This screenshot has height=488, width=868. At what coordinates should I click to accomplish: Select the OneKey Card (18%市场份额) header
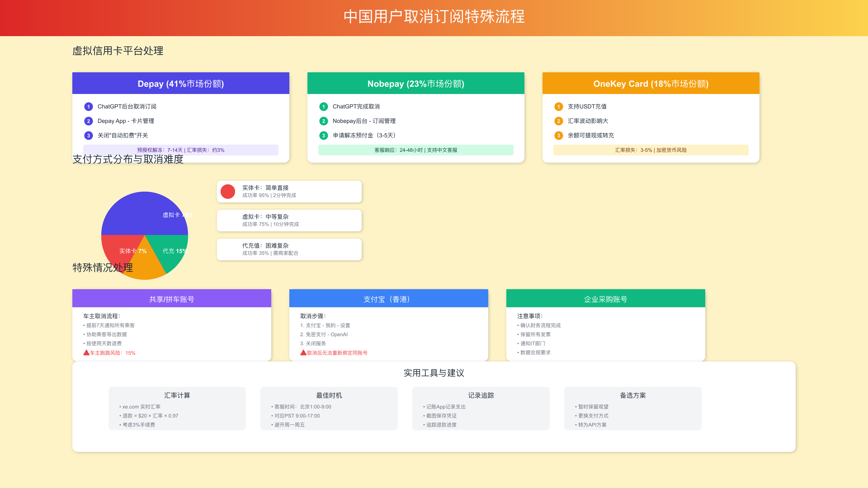651,83
